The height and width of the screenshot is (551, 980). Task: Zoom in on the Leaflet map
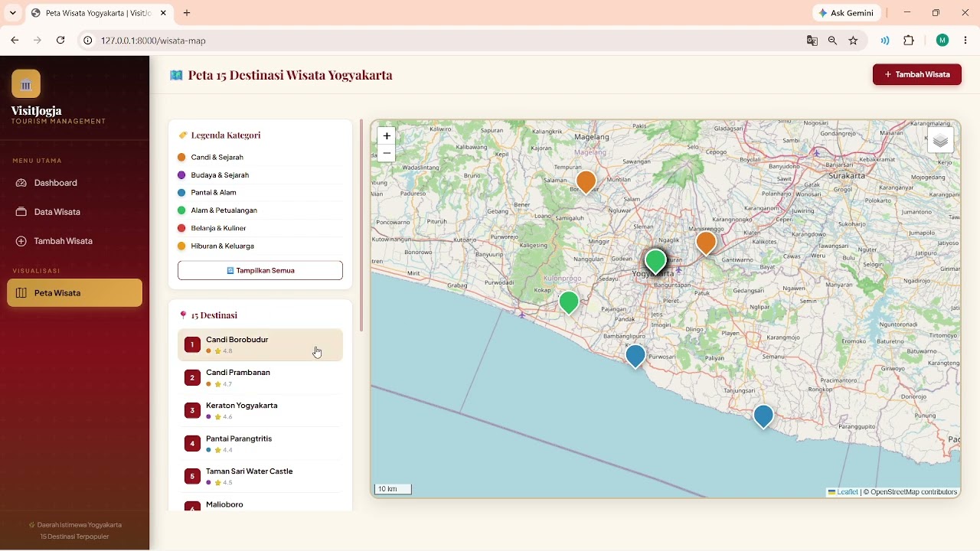pyautogui.click(x=387, y=135)
